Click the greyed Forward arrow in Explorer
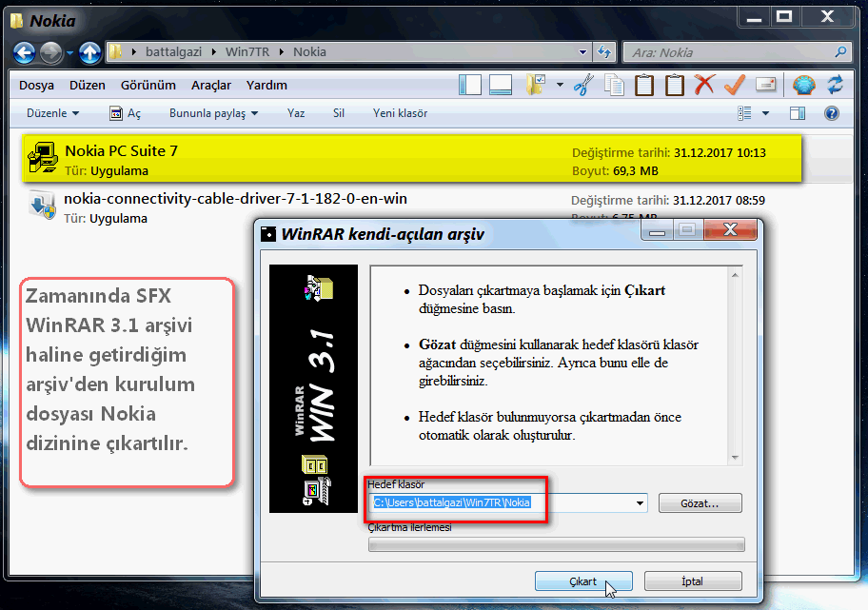Image resolution: width=868 pixels, height=610 pixels. pyautogui.click(x=51, y=52)
